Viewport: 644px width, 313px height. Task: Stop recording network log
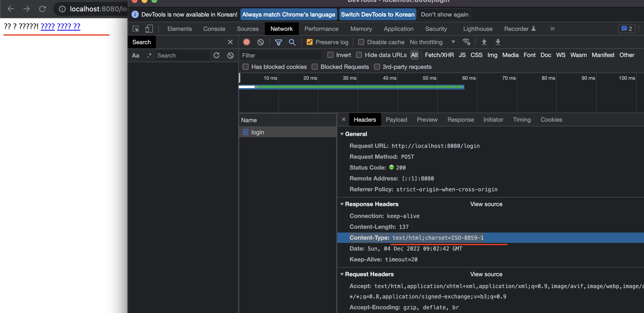click(x=247, y=42)
